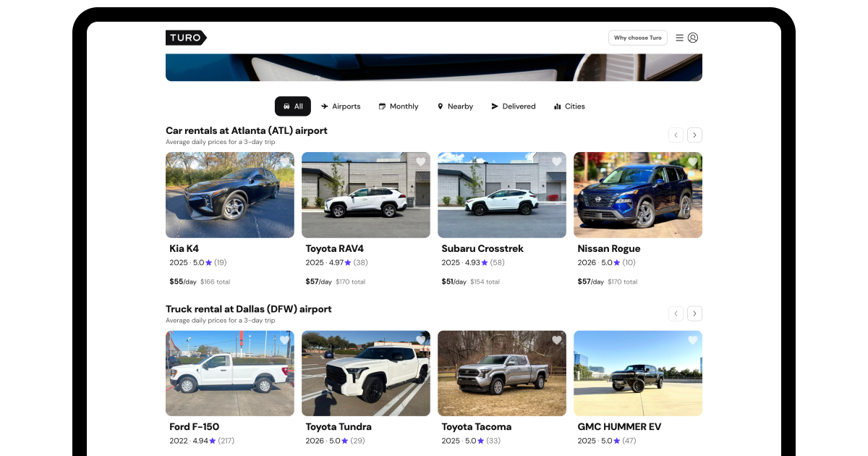Click the Nissan Rogue 2026 5.0 rating
868x456 pixels.
(607, 263)
